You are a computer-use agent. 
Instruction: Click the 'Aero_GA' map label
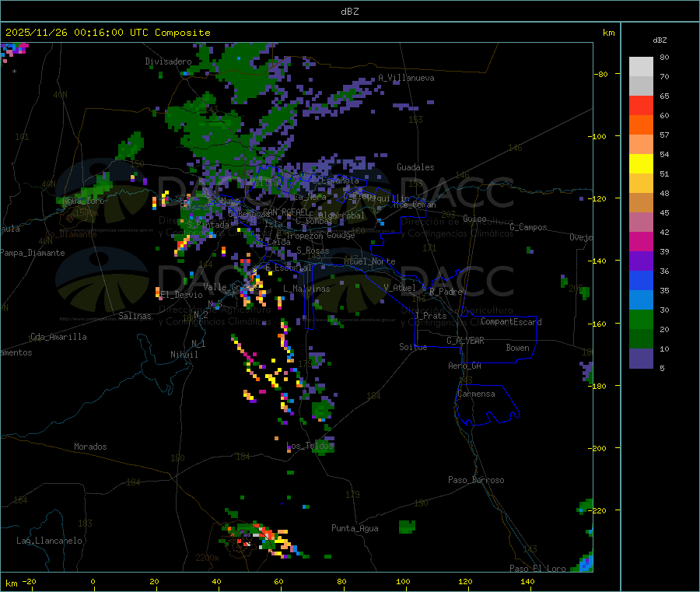coord(464,366)
